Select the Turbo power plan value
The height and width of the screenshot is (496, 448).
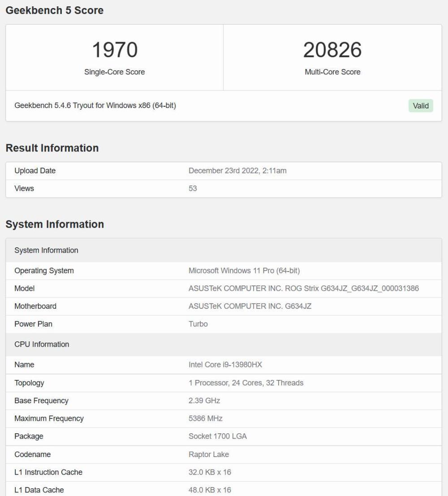pos(198,324)
